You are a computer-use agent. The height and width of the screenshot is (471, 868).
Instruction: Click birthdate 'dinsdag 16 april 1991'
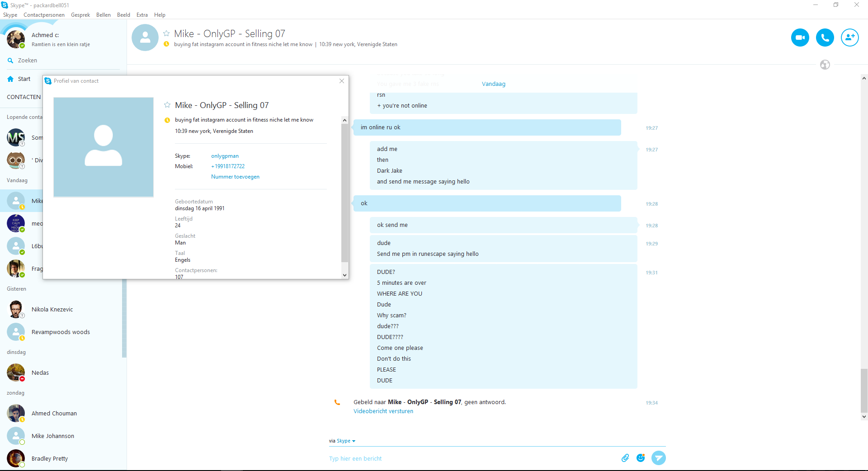(x=200, y=208)
